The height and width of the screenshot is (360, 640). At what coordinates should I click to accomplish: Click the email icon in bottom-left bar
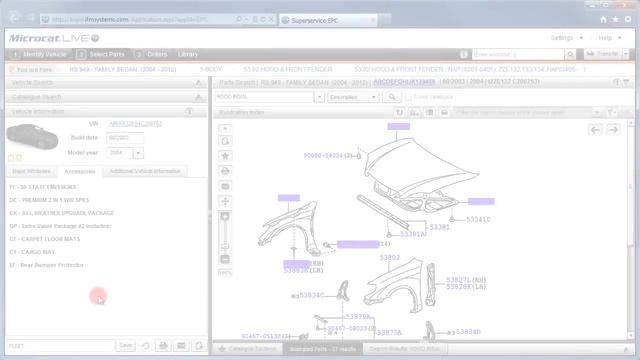181,346
